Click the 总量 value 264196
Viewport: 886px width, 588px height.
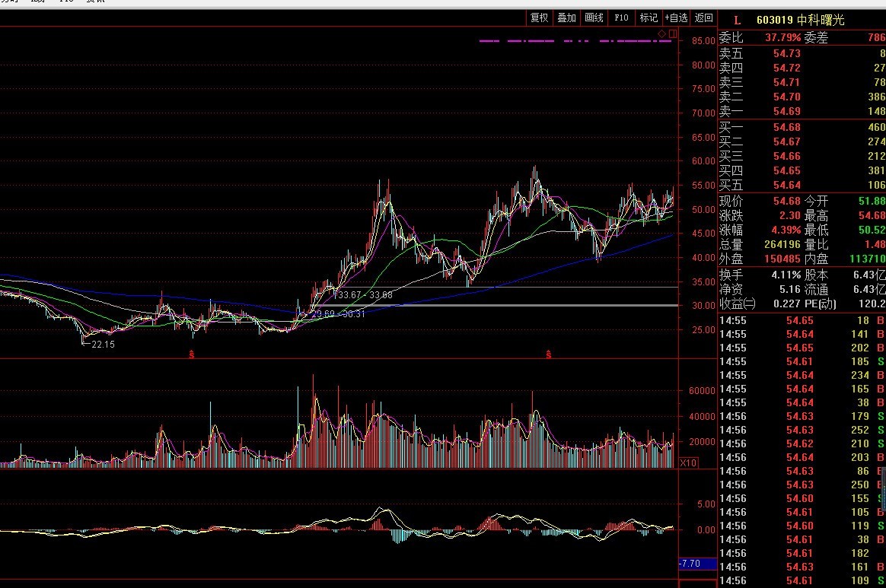point(782,245)
